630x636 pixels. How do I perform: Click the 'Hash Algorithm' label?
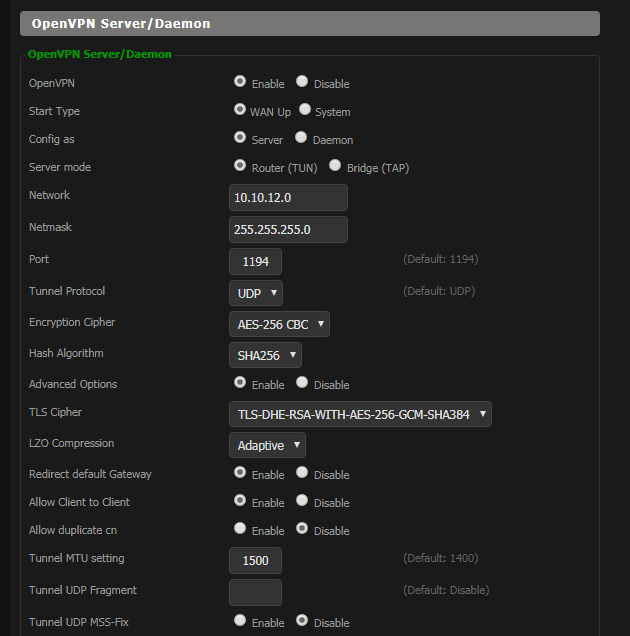click(x=66, y=353)
